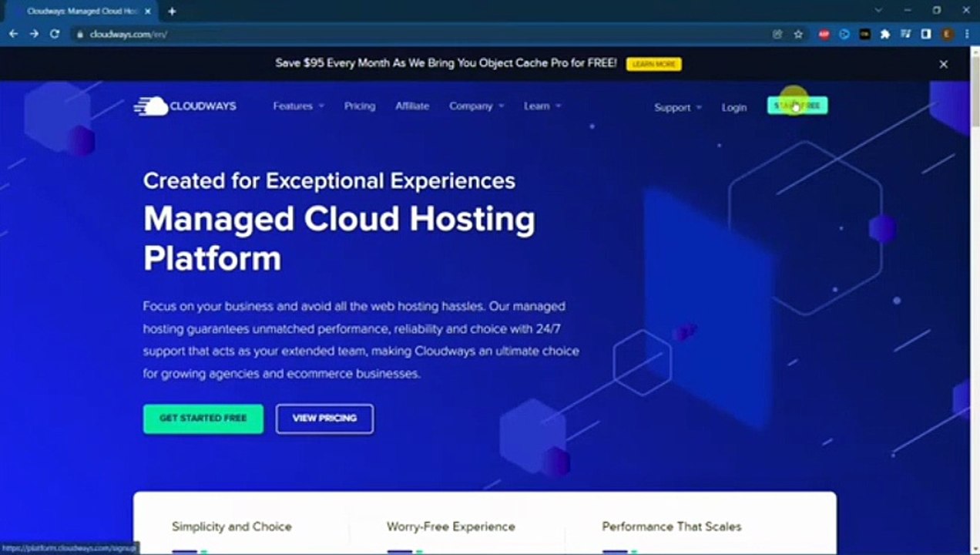
Task: Click the Start Free button in header
Action: coord(797,106)
